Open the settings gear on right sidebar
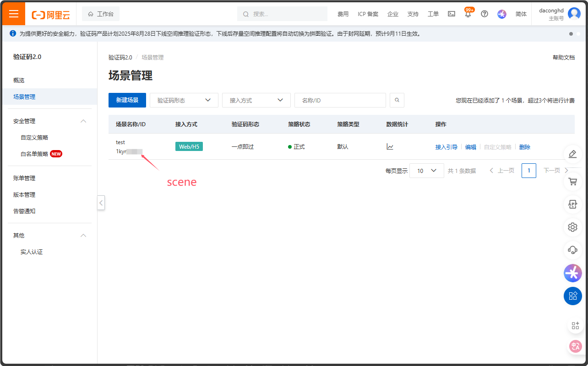The height and width of the screenshot is (366, 588). [x=572, y=227]
